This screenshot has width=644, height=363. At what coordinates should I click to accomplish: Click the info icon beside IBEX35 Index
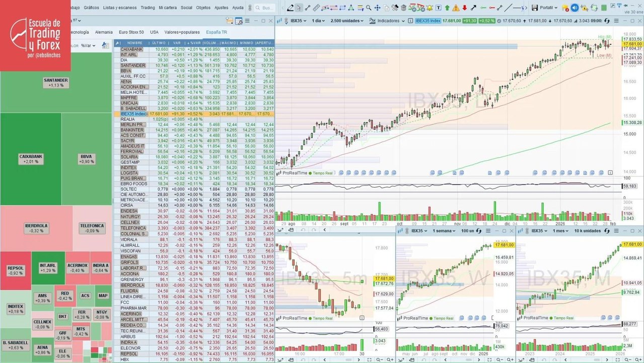(x=410, y=21)
